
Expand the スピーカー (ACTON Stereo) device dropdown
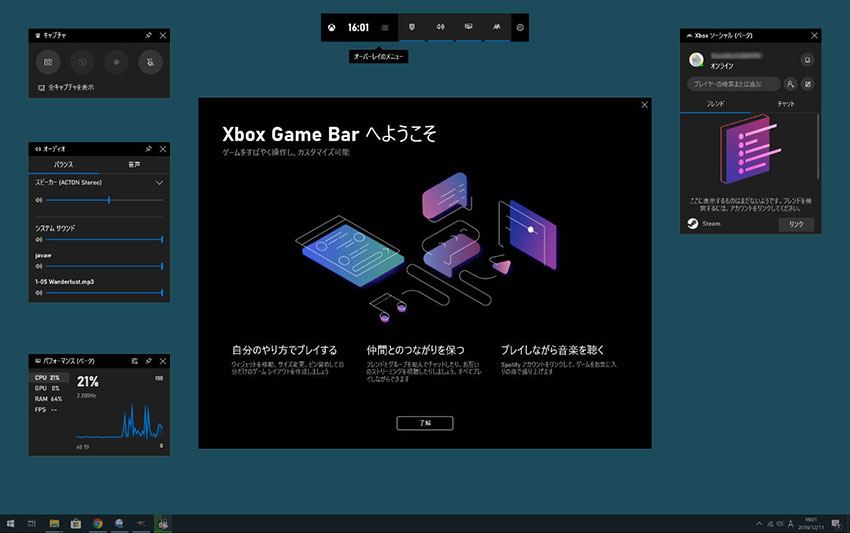click(159, 183)
